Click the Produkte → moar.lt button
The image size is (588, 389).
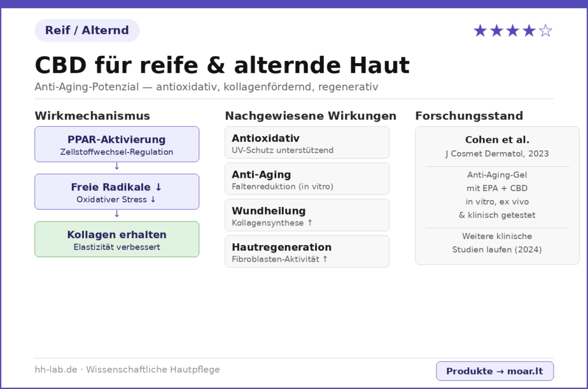tap(494, 371)
